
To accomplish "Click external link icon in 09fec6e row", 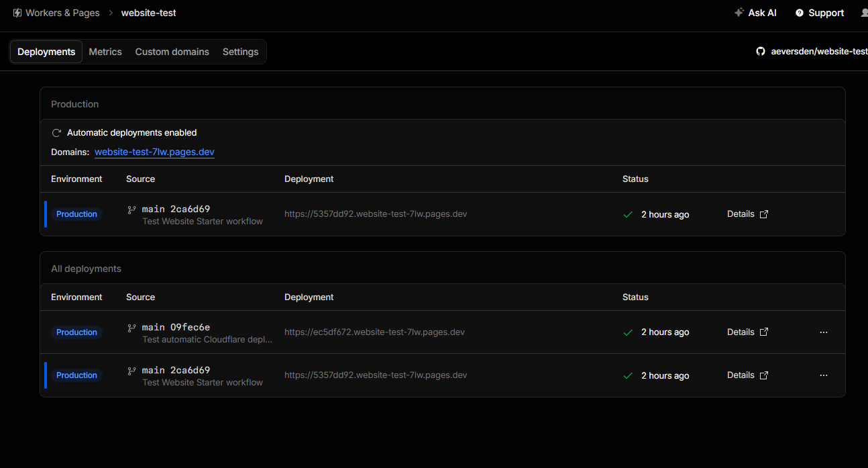I will 764,332.
